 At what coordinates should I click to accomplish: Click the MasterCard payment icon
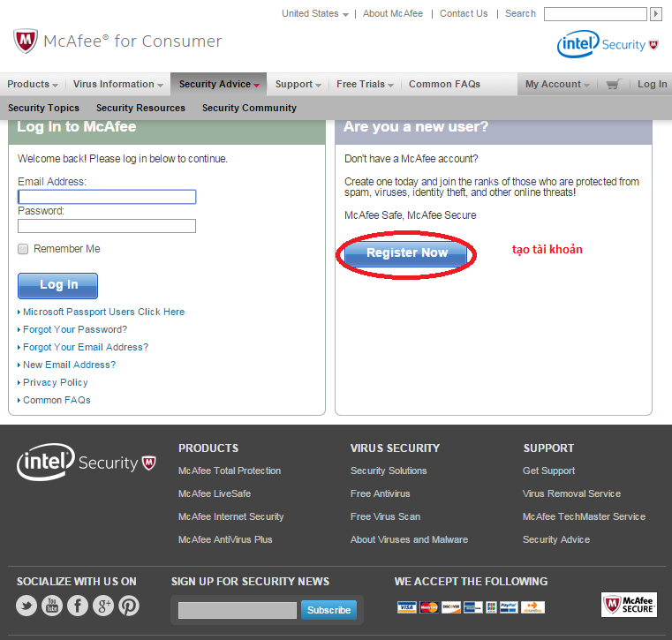tap(429, 607)
